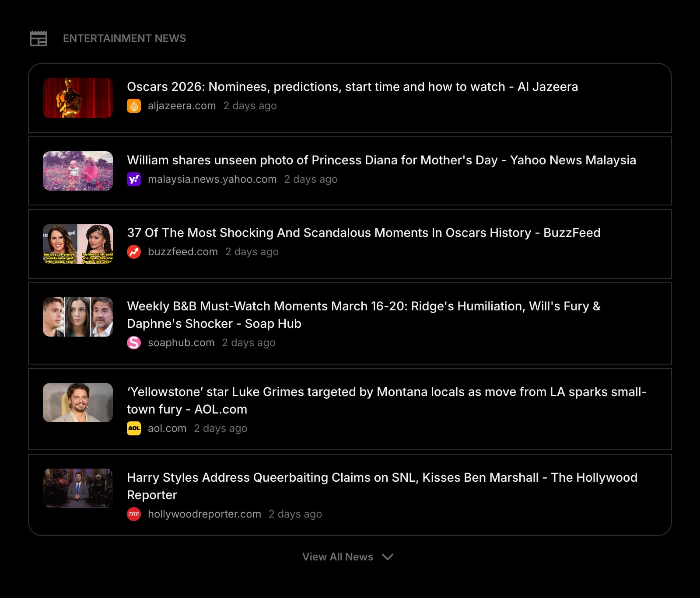The width and height of the screenshot is (700, 598).
Task: Click the Soap Hub pink logo icon
Action: pos(134,343)
